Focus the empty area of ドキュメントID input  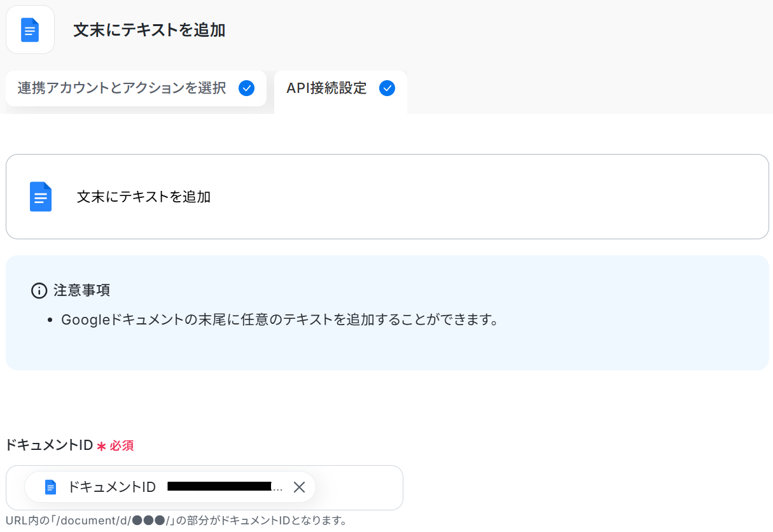[359, 487]
